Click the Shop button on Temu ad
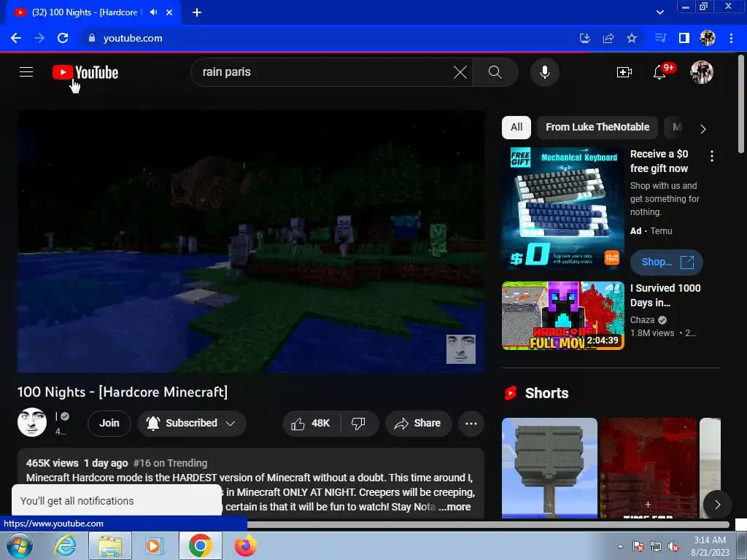 click(667, 262)
